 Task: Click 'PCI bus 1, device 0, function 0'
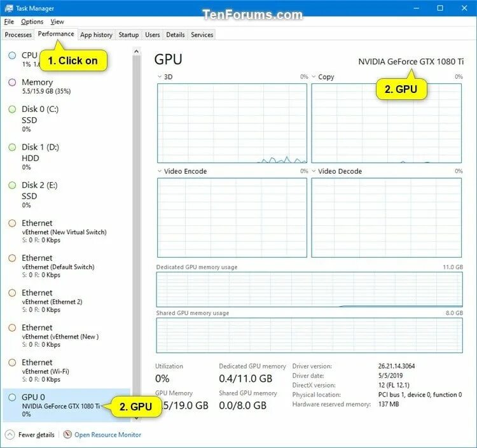pyautogui.click(x=420, y=395)
